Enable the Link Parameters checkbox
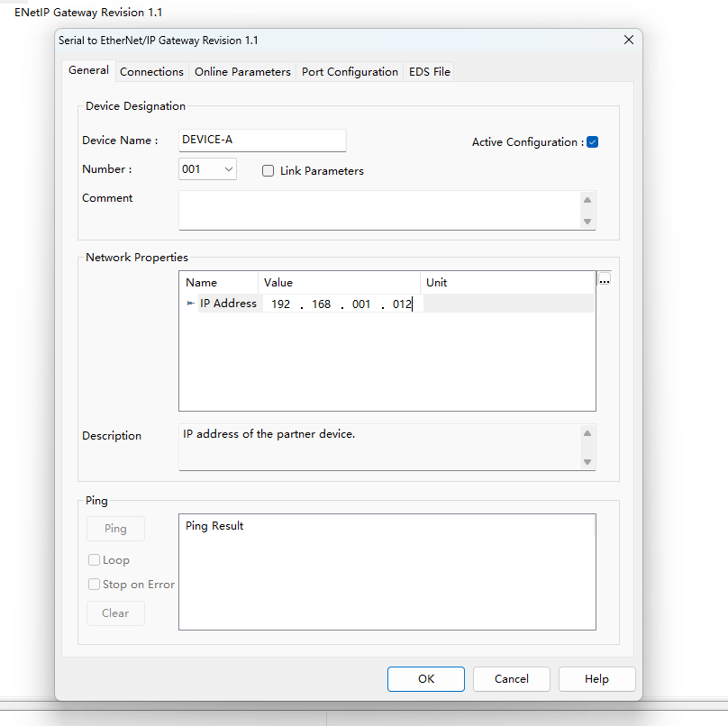 [268, 171]
